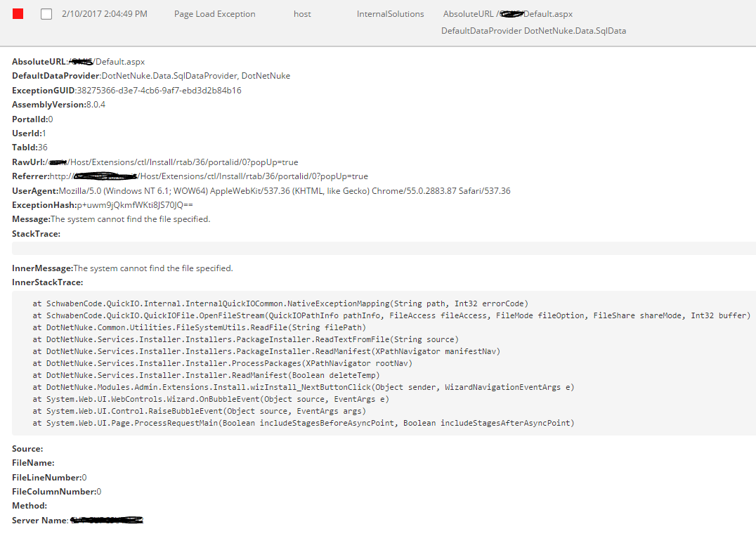The height and width of the screenshot is (536, 756).
Task: Click the 'host' username in the log row
Action: point(302,14)
